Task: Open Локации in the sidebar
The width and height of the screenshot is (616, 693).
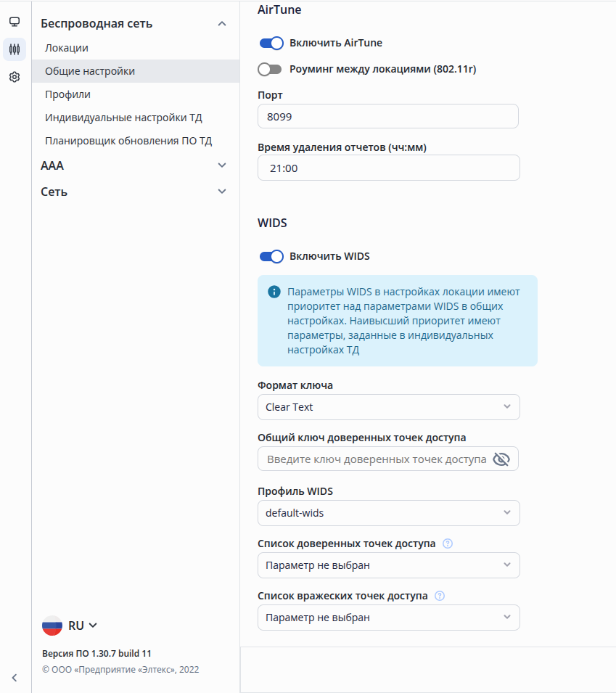Action: click(x=67, y=48)
